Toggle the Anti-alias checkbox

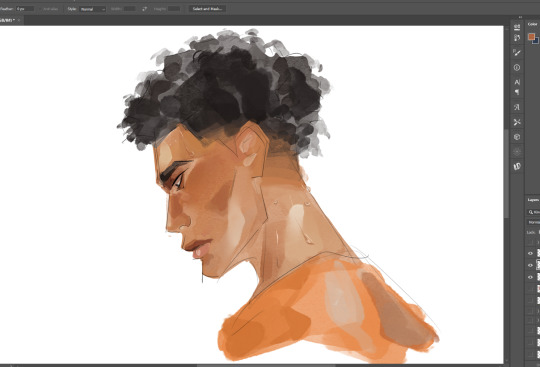pyautogui.click(x=40, y=9)
